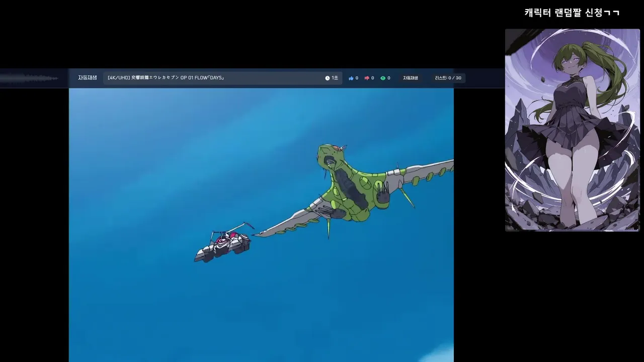Toggle the right 자동재생 button

pyautogui.click(x=411, y=78)
